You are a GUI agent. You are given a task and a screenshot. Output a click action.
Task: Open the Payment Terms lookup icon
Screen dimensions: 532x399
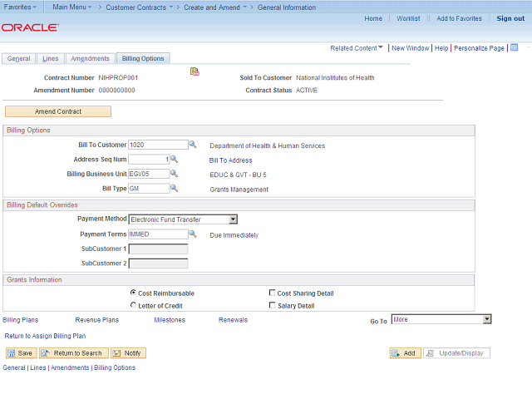click(193, 234)
